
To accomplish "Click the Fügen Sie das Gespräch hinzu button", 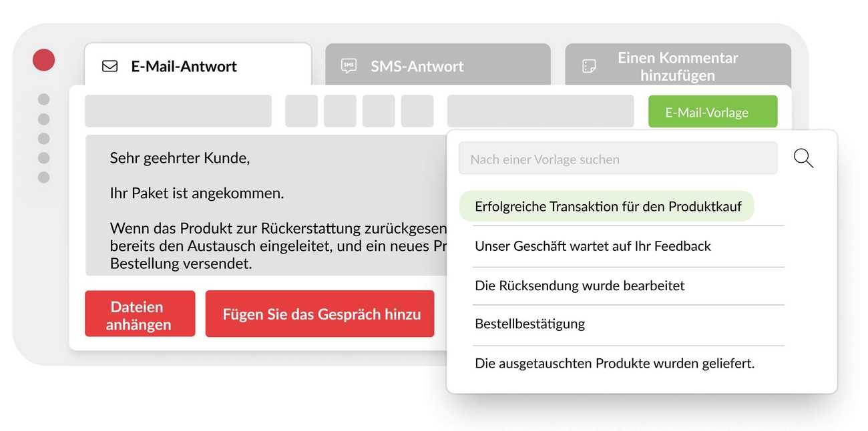I will [320, 314].
